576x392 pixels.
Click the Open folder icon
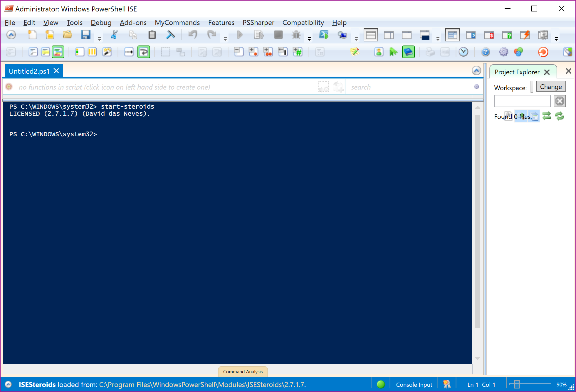coord(67,35)
